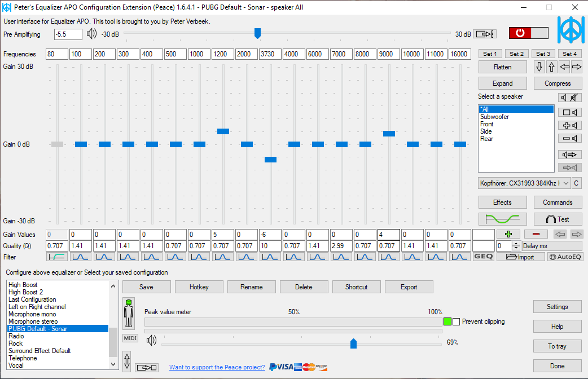Open 'Want to support the Peace project?' link
Viewport: 588px width, 379px height.
(x=217, y=367)
